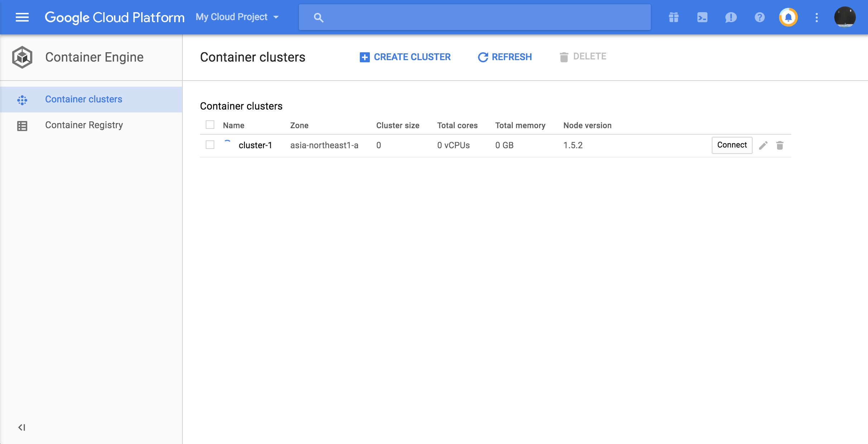
Task: Click the Container Registry list icon
Action: click(x=22, y=126)
